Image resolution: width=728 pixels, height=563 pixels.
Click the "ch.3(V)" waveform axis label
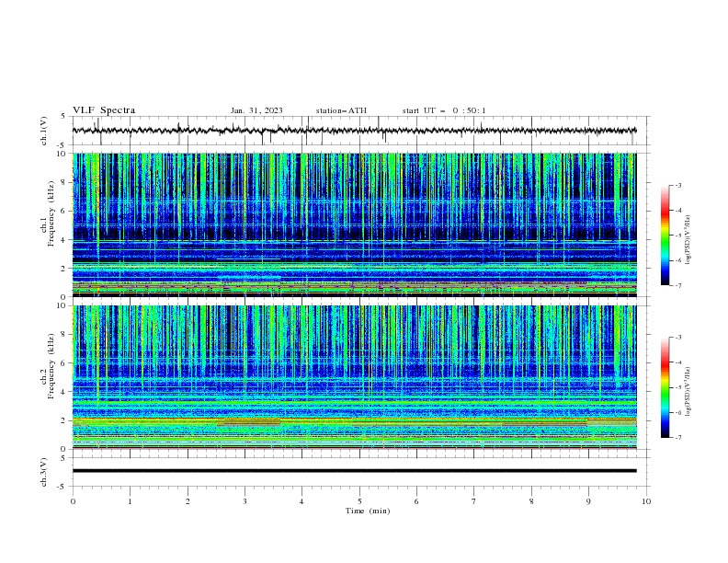43,472
